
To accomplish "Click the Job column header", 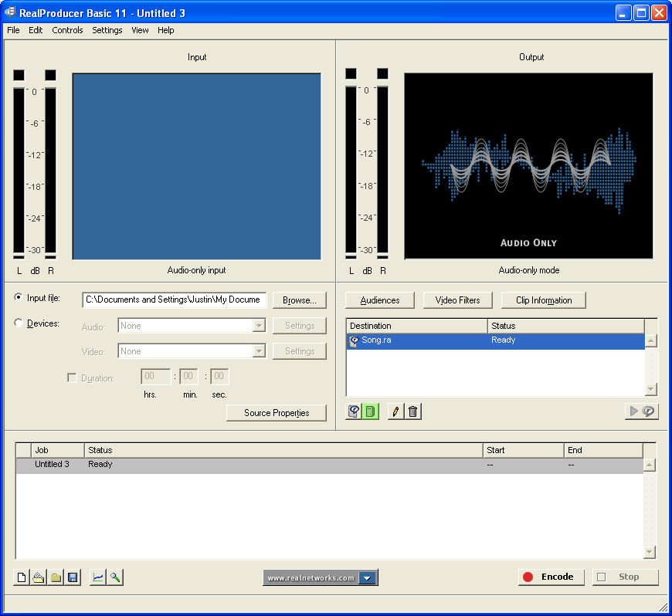I will click(x=58, y=450).
